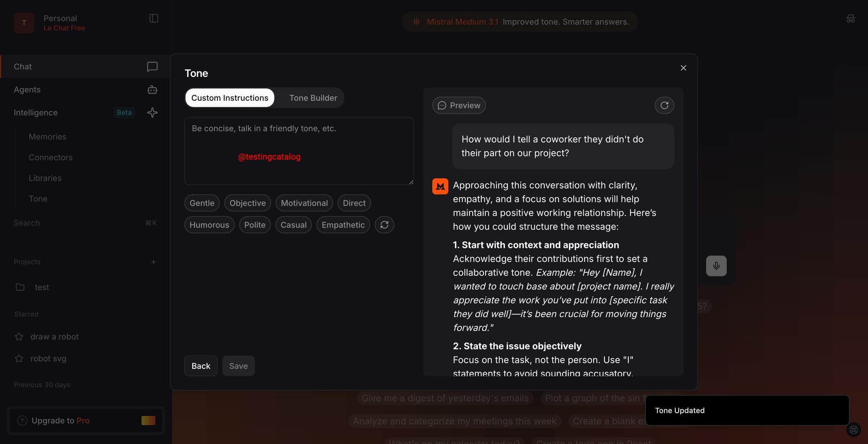Unstar the draw a robot chat
Viewport: 868px width, 444px height.
point(19,337)
